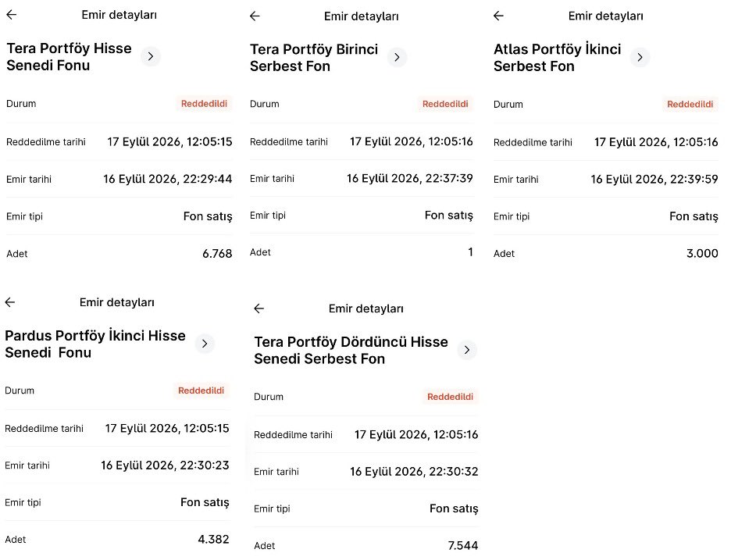Image resolution: width=731 pixels, height=560 pixels.
Task: Go back from Atlas Portföy İkinci Serbest Fon
Action: 498,16
